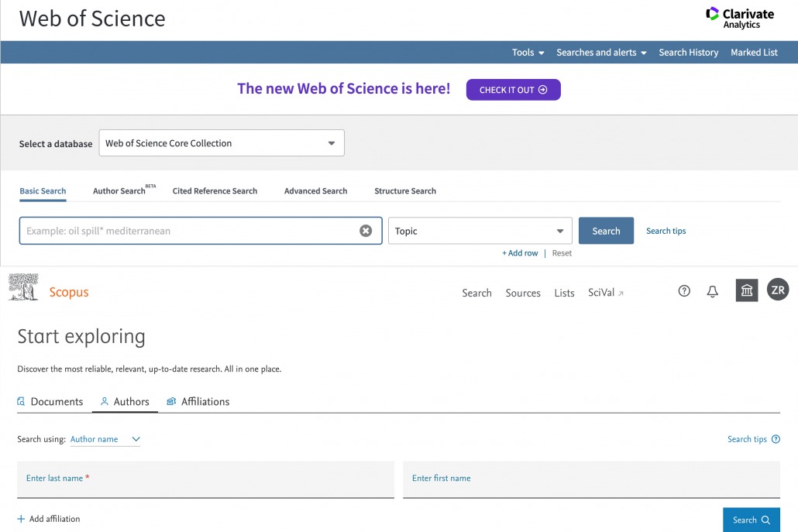This screenshot has width=798, height=532.
Task: Open the ZR user profile avatar
Action: pos(778,290)
